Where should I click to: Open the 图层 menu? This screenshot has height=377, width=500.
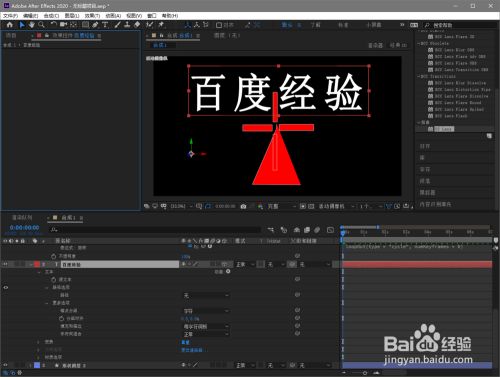[x=72, y=16]
